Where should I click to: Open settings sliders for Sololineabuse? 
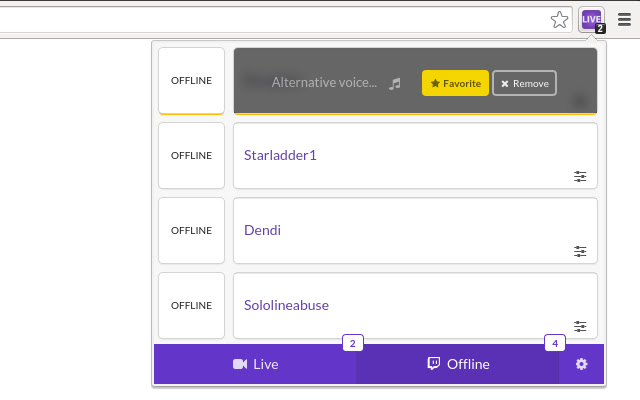[x=580, y=326]
